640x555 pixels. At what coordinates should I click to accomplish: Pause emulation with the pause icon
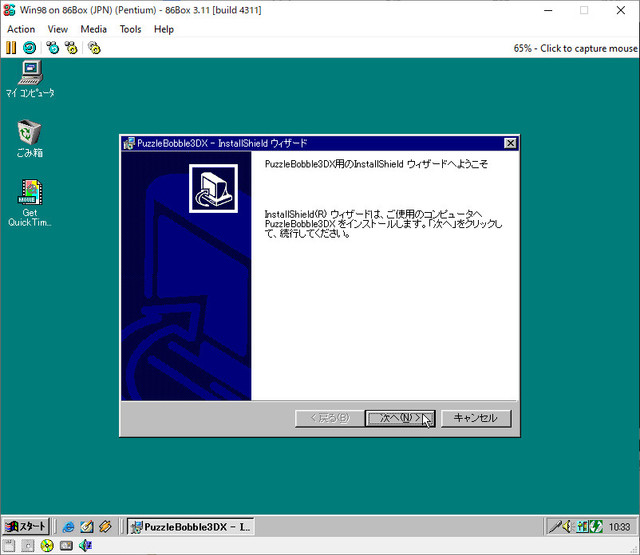tap(11, 48)
